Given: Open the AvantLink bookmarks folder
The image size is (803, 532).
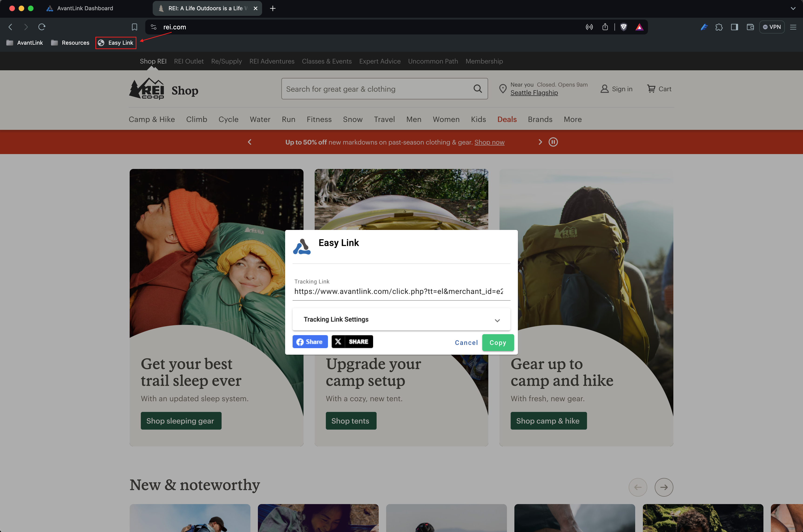Looking at the screenshot, I should coord(25,43).
